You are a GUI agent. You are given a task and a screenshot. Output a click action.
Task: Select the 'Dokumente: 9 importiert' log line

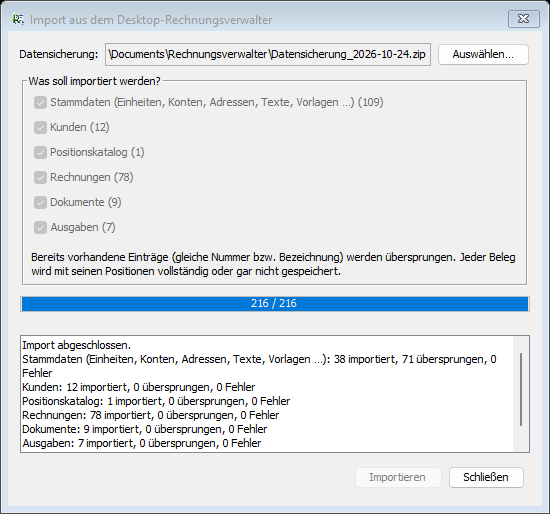tap(145, 429)
